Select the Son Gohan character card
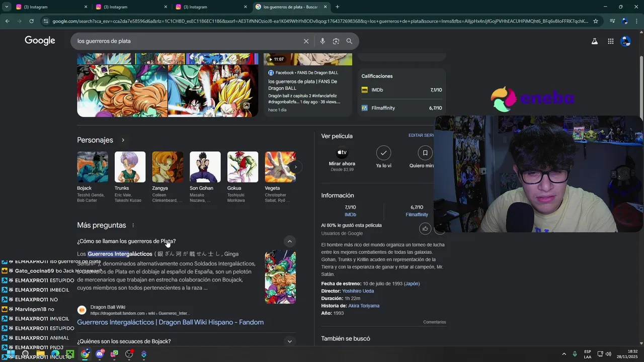Viewport: 644px width, 362px height. (x=205, y=177)
